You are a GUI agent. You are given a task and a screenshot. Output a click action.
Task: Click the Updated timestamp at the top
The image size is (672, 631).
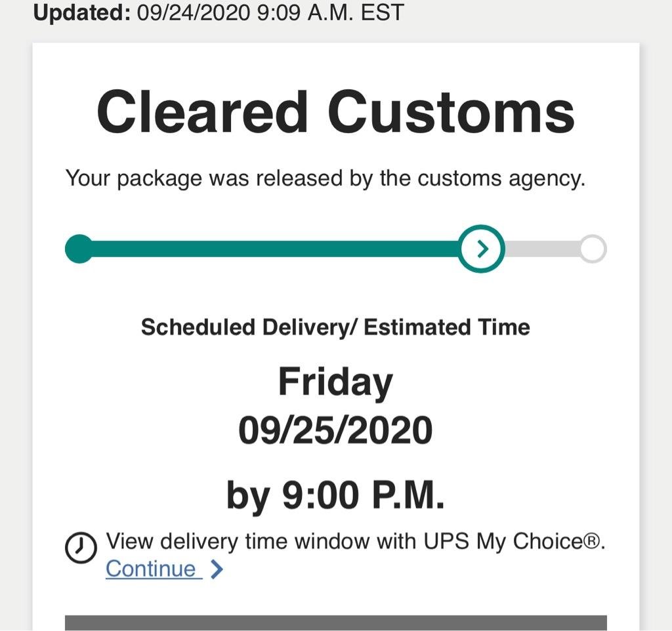pyautogui.click(x=219, y=12)
